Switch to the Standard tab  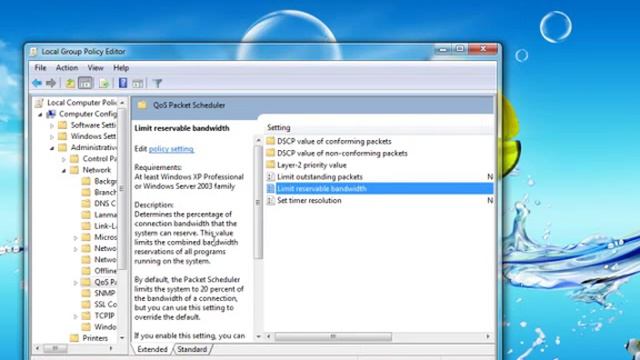click(x=192, y=349)
